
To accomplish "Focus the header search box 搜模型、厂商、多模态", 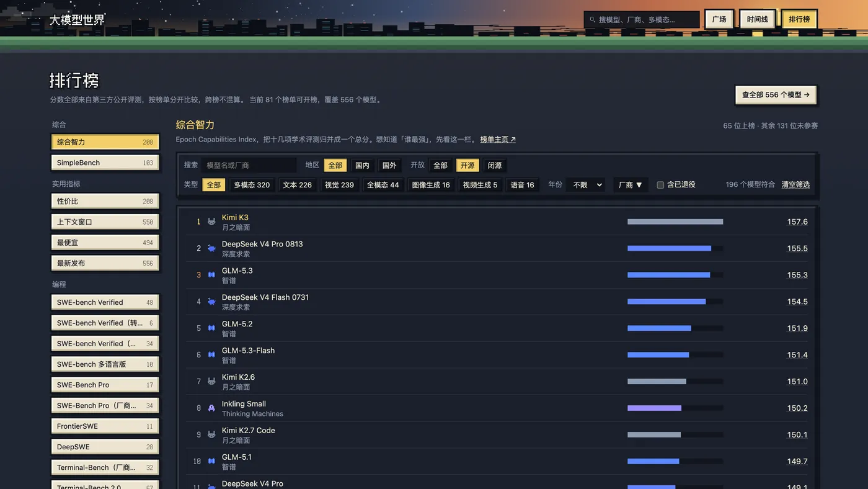I will [x=642, y=20].
